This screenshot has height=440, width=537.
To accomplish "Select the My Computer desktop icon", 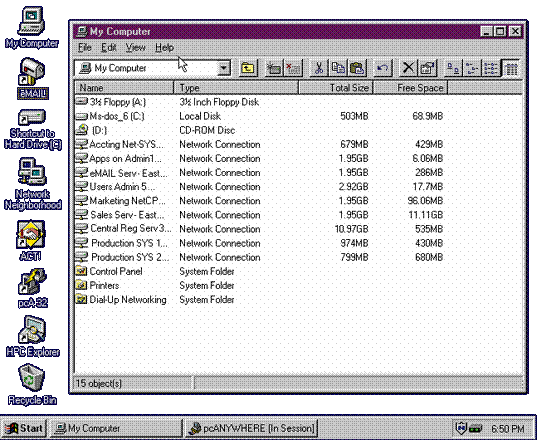I will (x=32, y=21).
